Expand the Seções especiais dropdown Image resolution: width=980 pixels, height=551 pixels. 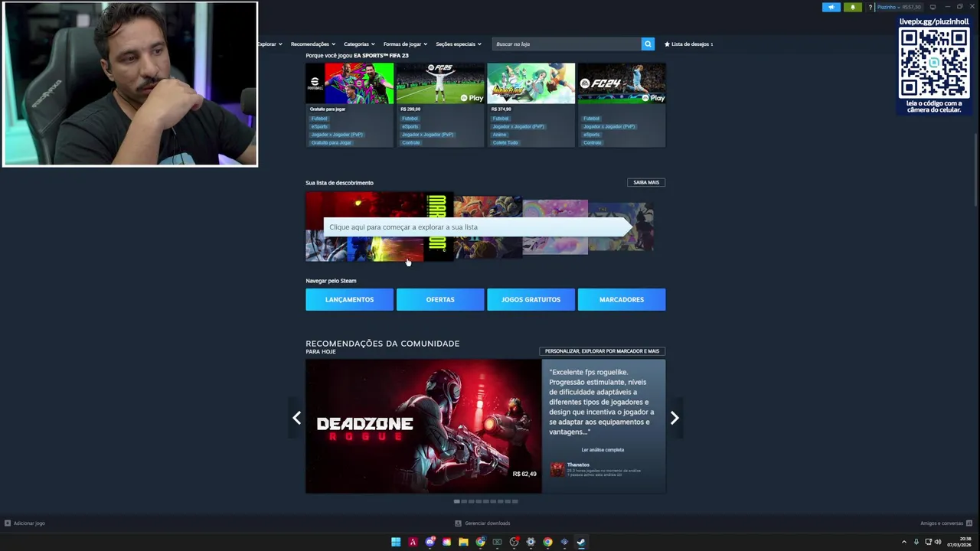(459, 44)
